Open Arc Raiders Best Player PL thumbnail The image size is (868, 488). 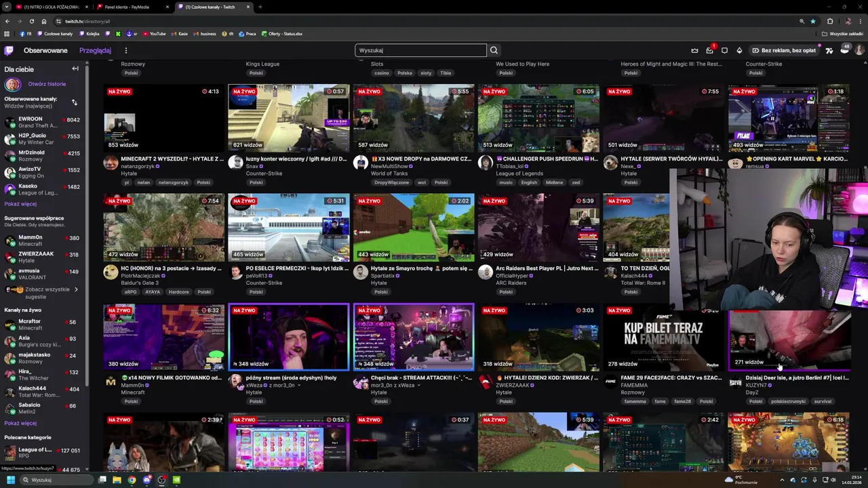(x=538, y=227)
